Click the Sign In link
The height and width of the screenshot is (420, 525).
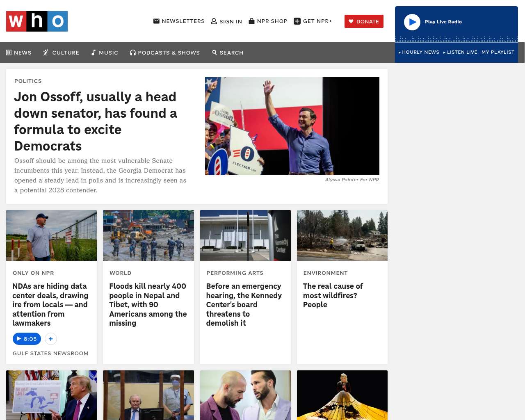226,21
